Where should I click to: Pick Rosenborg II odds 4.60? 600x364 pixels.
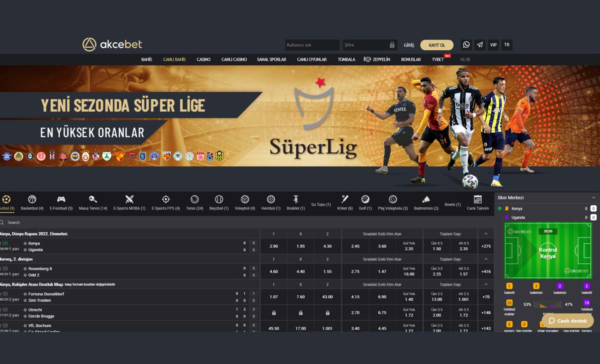(273, 271)
